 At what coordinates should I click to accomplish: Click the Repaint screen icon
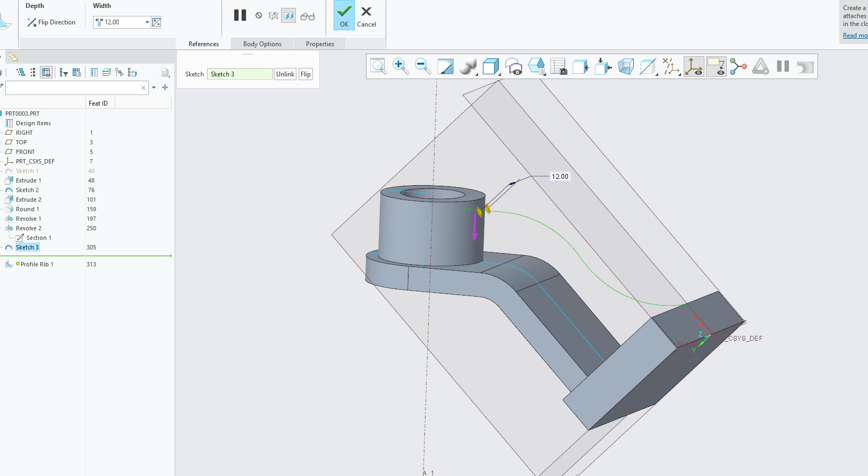click(445, 66)
